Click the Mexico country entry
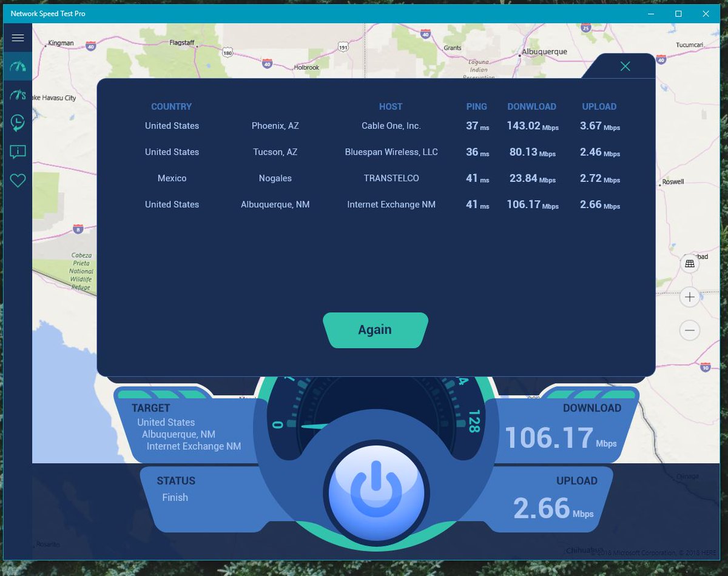 (x=172, y=178)
